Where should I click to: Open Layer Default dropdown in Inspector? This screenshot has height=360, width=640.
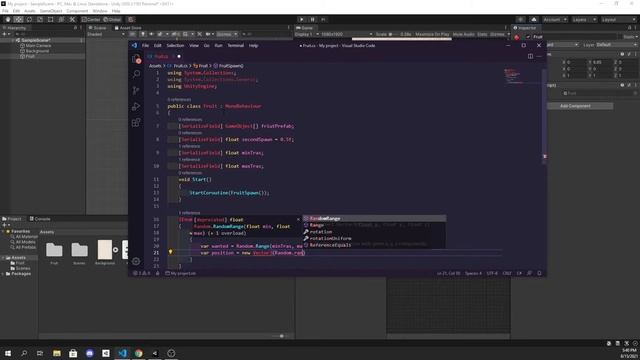click(616, 44)
